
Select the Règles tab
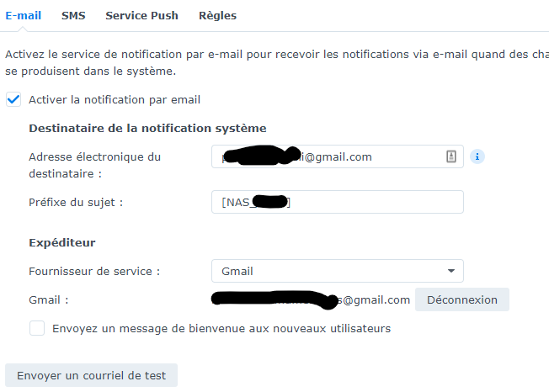coord(217,15)
